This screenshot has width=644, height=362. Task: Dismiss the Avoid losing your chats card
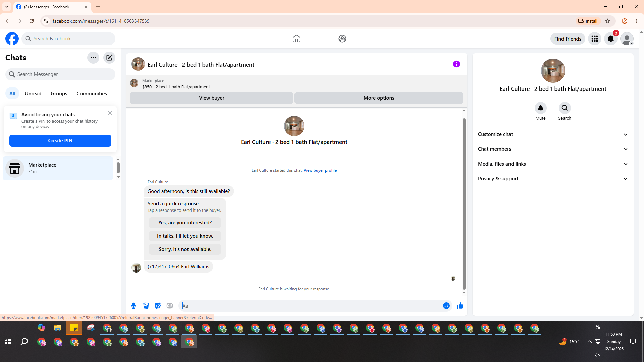110,113
